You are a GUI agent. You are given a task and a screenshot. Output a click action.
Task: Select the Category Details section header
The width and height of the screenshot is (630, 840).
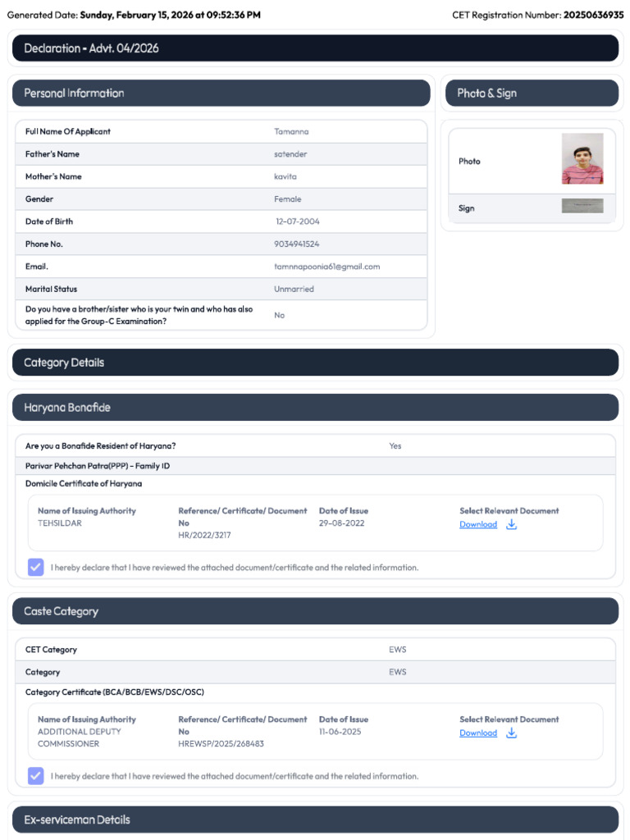316,363
